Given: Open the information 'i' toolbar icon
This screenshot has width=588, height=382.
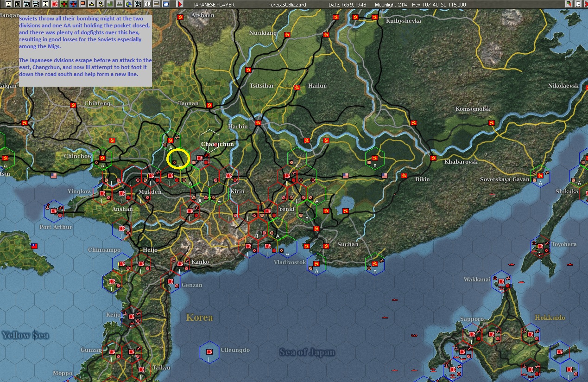Looking at the screenshot, I should point(45,4).
